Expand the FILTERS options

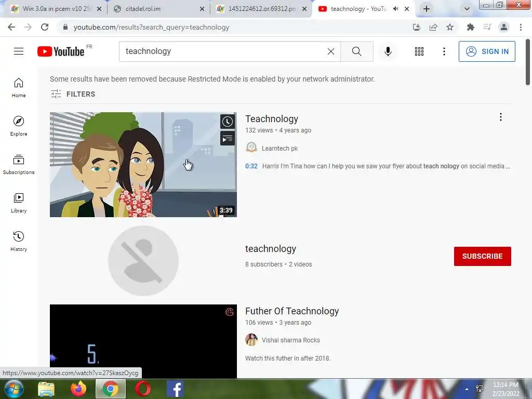tap(73, 94)
